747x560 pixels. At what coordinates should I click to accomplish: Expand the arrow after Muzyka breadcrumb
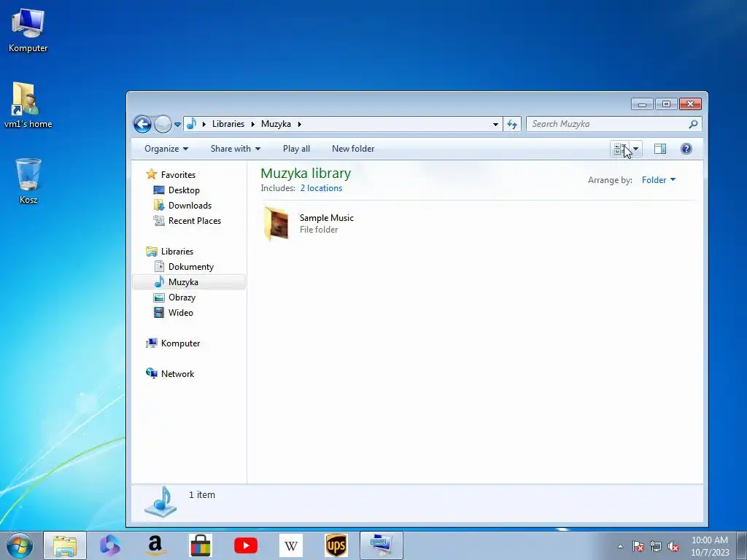click(300, 124)
